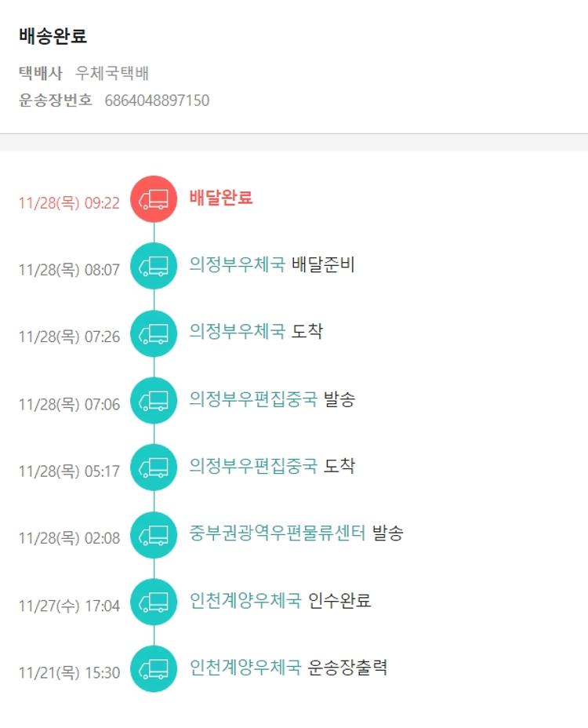Open the 인천계양우체국 link in the 인수완료 row

(245, 601)
